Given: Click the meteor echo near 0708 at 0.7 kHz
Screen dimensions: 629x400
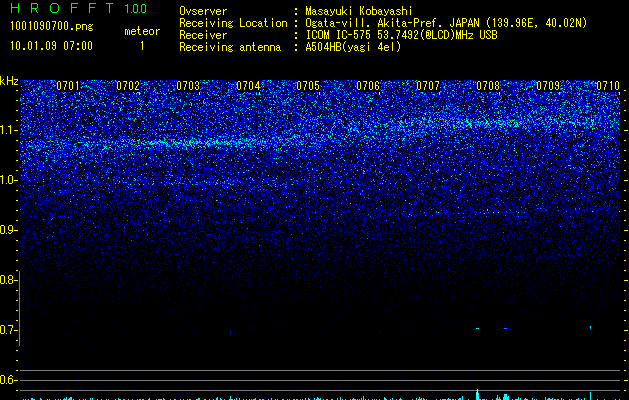Looking at the screenshot, I should [477, 329].
